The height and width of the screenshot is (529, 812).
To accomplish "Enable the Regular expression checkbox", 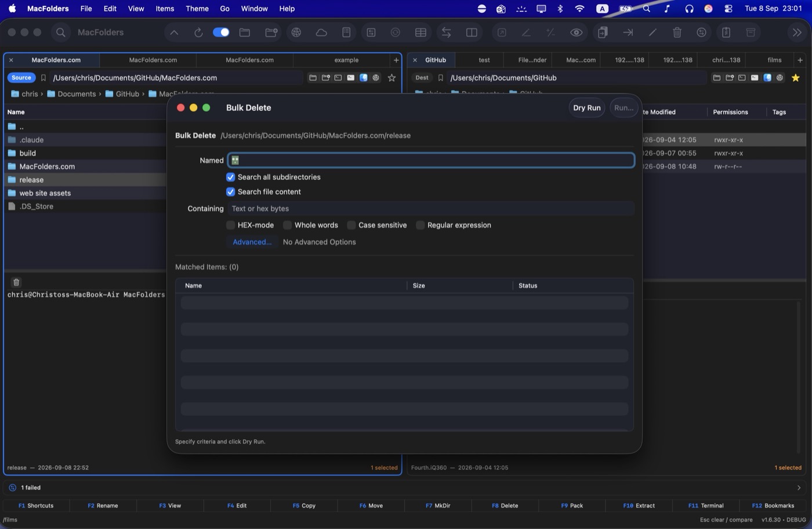I will pos(420,225).
